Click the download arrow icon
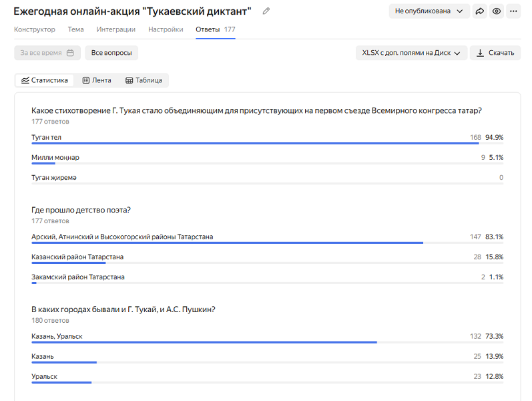532x401 pixels. pos(480,53)
